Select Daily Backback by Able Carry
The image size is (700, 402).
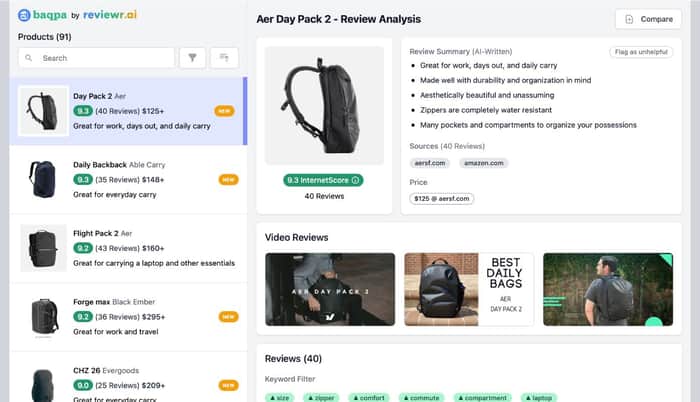click(x=129, y=180)
